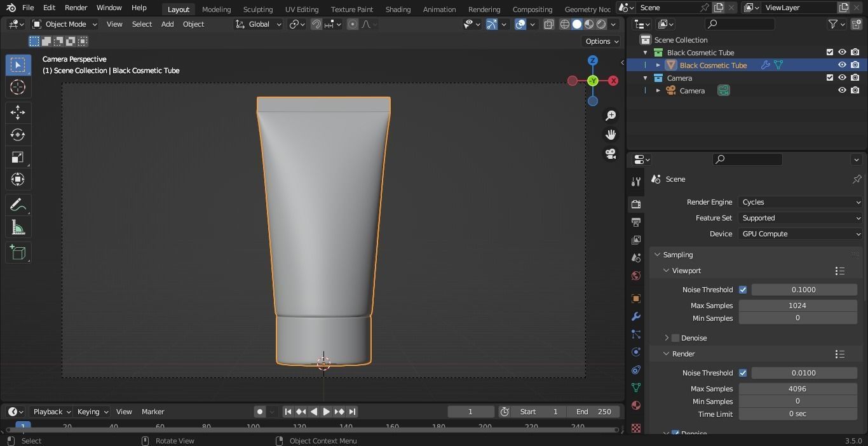868x446 pixels.
Task: Select the Measure tool
Action: click(x=18, y=227)
